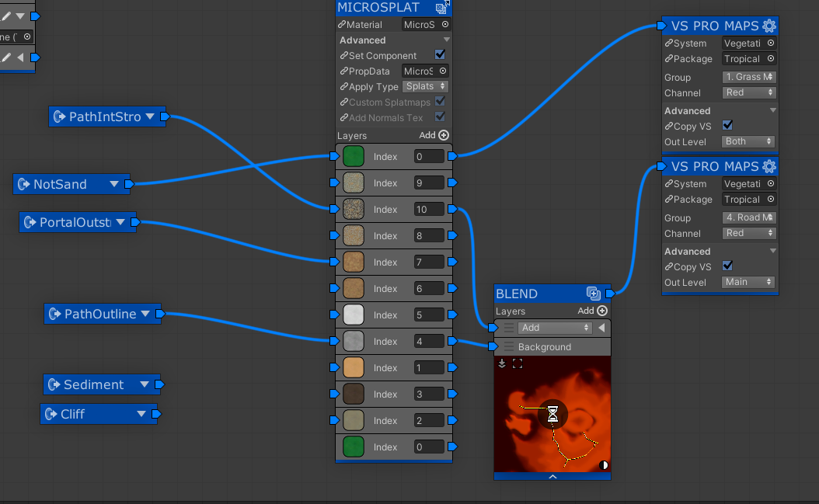
Task: Click the dark brown swatch of Index 3
Action: tap(354, 394)
